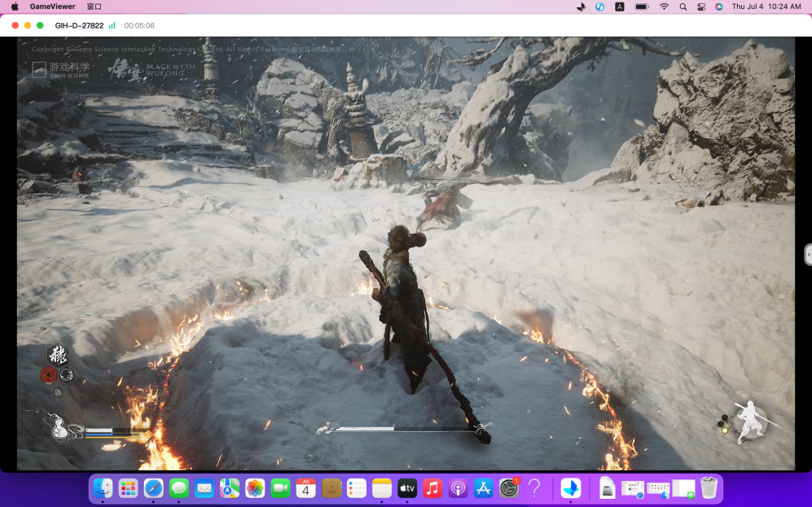The height and width of the screenshot is (507, 812).
Task: Open the GameViewer menu in menu bar
Action: (52, 7)
